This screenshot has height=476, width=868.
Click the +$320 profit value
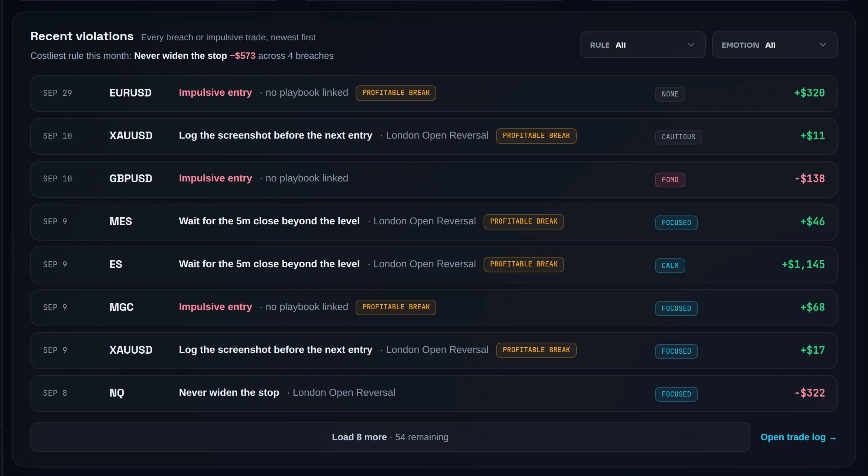click(809, 93)
